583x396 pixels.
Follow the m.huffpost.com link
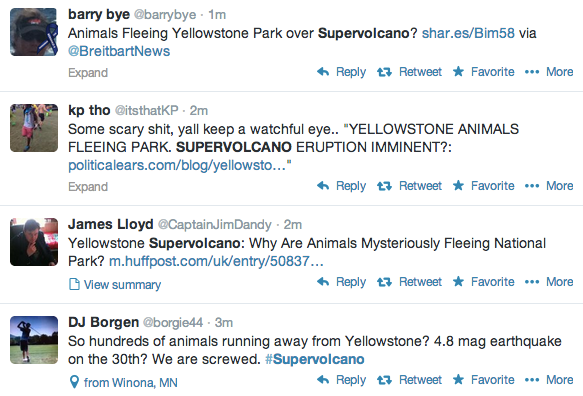216,261
